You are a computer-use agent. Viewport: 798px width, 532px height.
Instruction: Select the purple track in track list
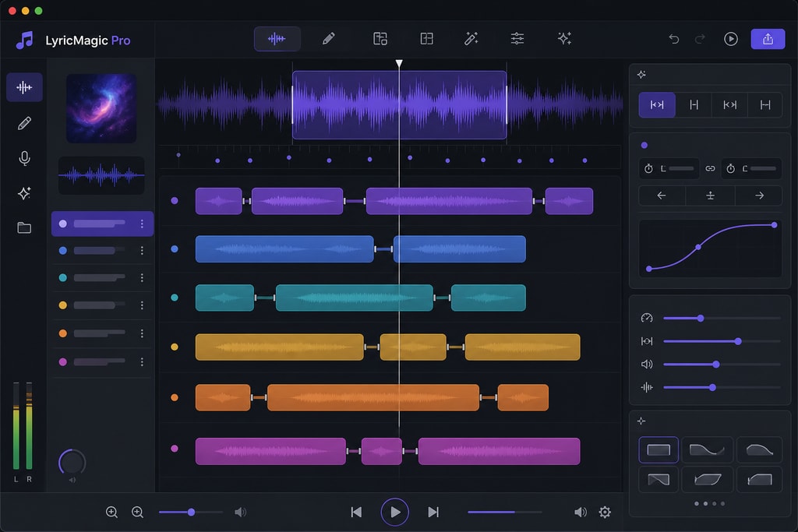tap(102, 224)
